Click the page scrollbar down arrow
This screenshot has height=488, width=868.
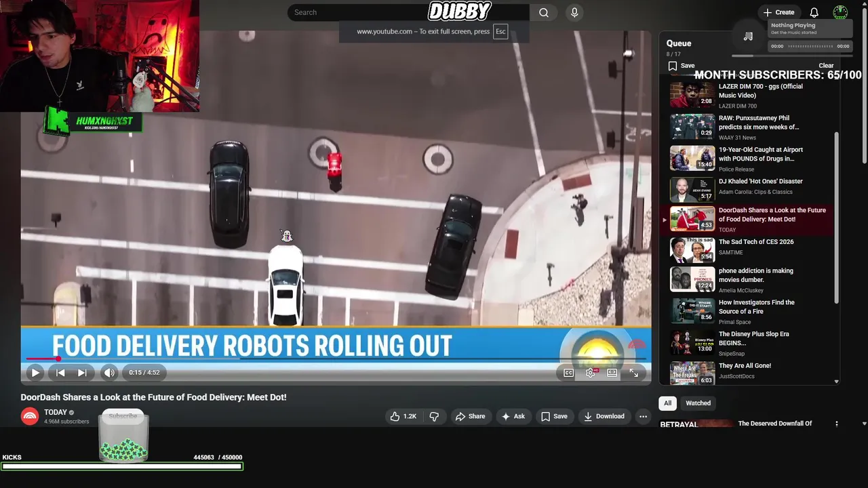864,424
